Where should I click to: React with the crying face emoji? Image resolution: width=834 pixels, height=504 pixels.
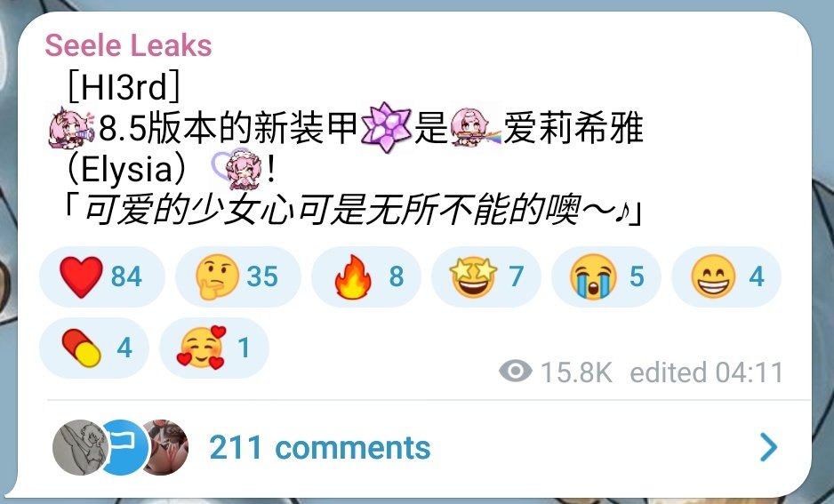605,276
